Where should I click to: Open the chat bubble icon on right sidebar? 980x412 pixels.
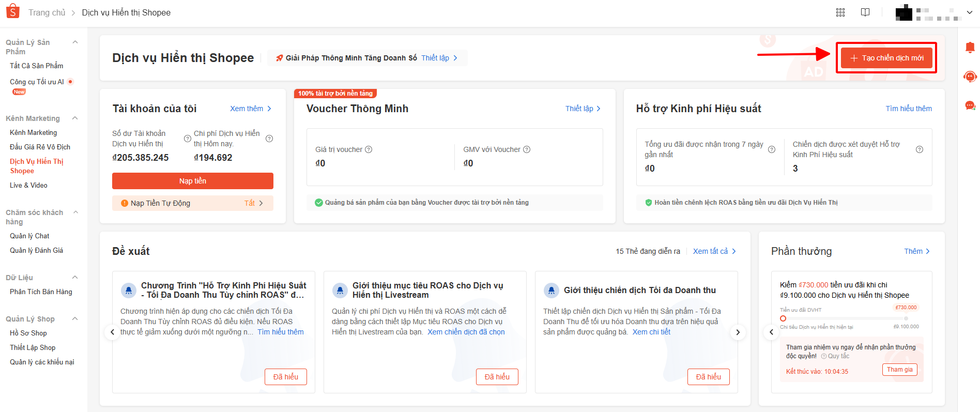click(x=970, y=105)
